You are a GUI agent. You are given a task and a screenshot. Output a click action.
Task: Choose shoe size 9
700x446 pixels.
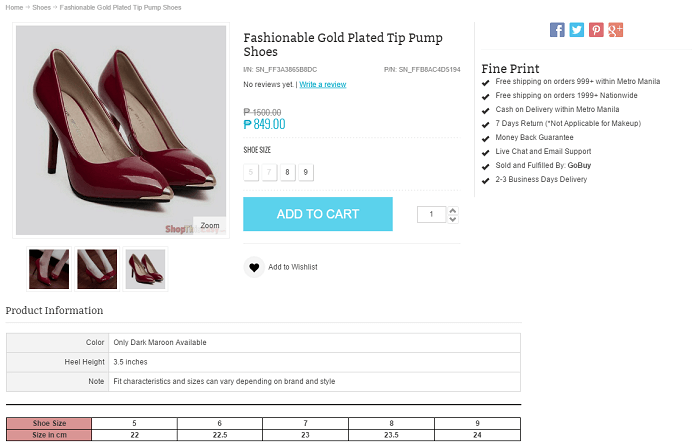click(306, 172)
